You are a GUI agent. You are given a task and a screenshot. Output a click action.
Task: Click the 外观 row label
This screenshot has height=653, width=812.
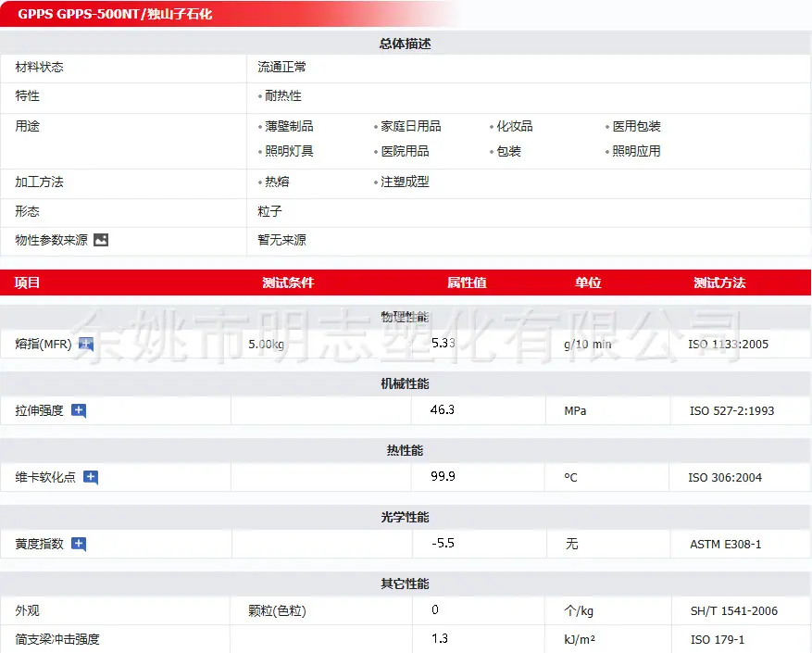[27, 611]
